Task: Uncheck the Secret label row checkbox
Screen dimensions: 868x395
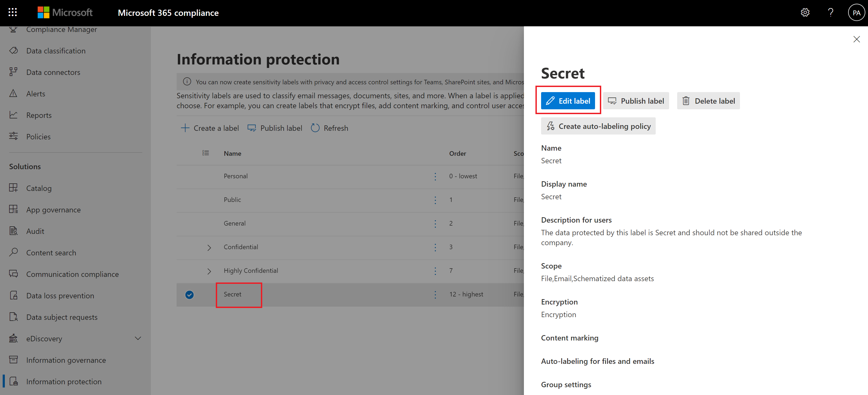Action: click(189, 295)
